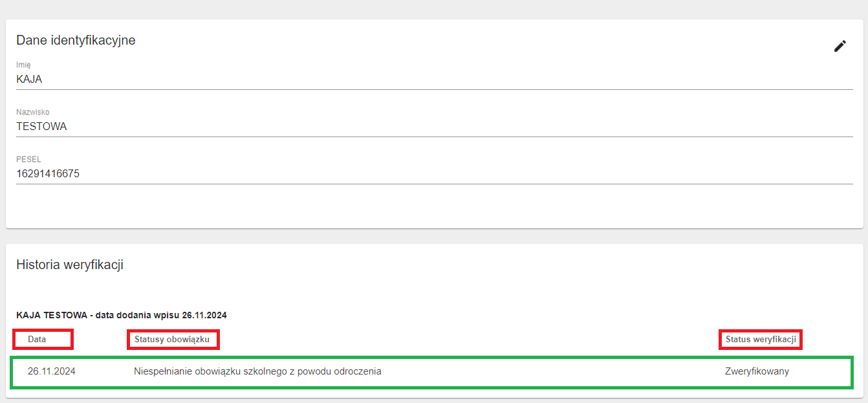
Task: Click the Dane identyfikacyjne heading
Action: coord(76,40)
